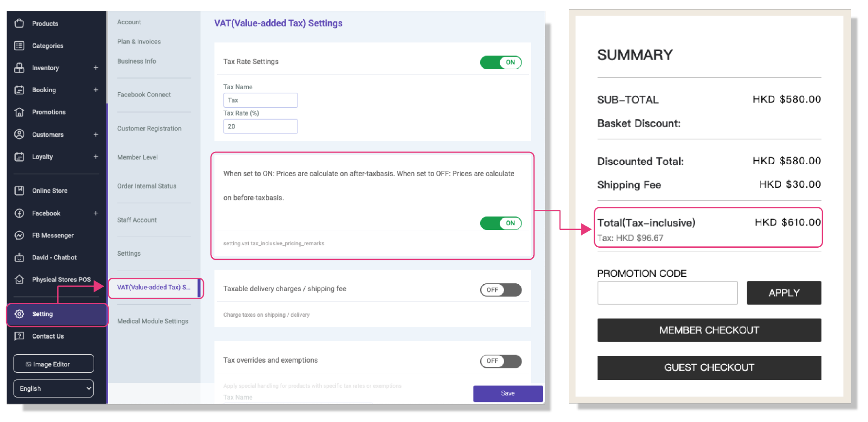The height and width of the screenshot is (422, 868).
Task: Click the Contact Us question icon
Action: click(19, 336)
